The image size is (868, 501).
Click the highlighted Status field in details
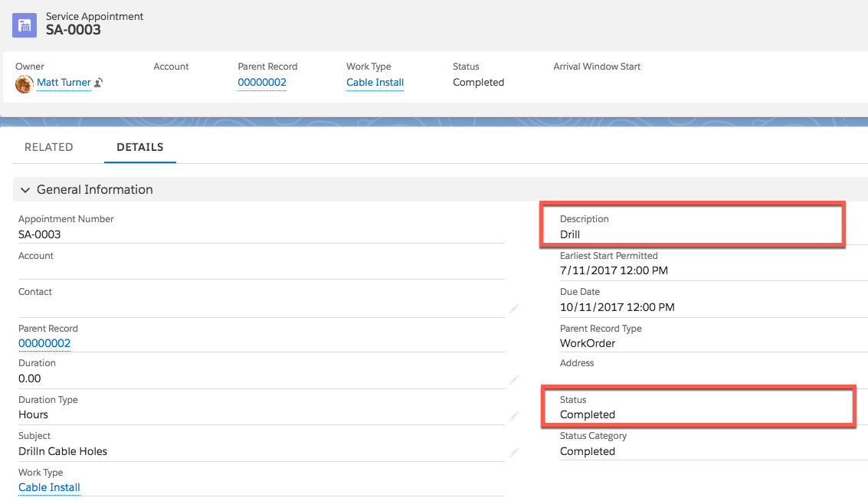[x=588, y=414]
